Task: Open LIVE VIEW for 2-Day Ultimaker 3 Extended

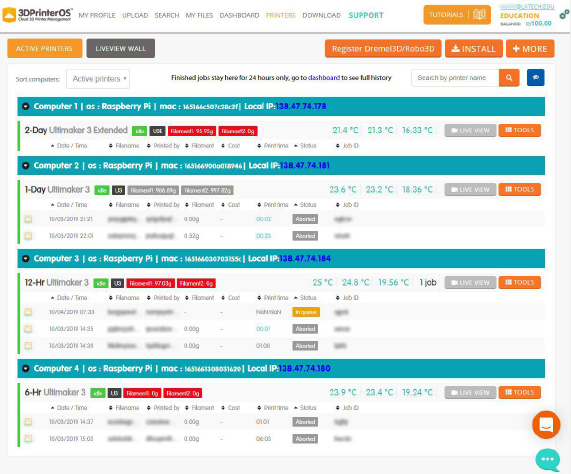Action: (470, 130)
